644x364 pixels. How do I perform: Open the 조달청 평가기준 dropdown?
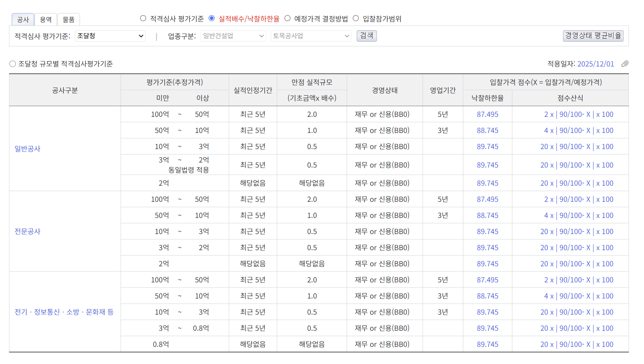click(x=110, y=36)
